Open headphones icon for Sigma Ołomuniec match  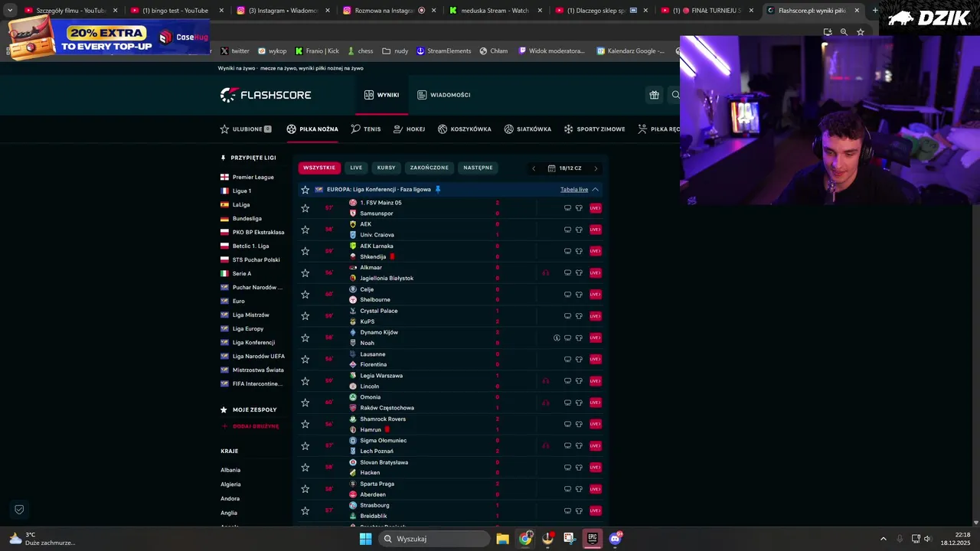point(545,445)
